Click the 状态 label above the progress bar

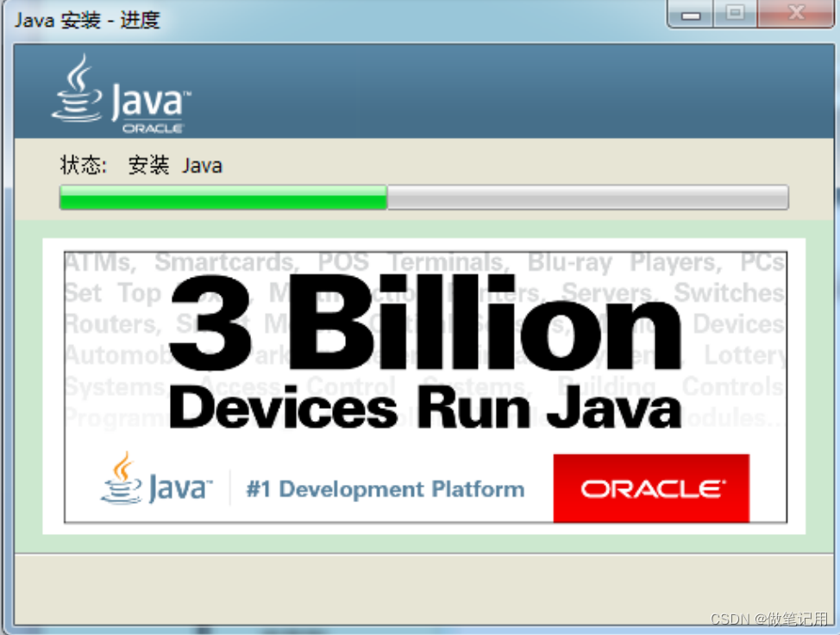[x=82, y=165]
